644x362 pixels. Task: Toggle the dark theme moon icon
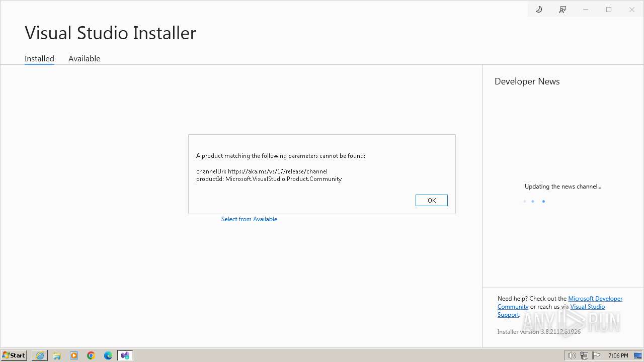(539, 10)
